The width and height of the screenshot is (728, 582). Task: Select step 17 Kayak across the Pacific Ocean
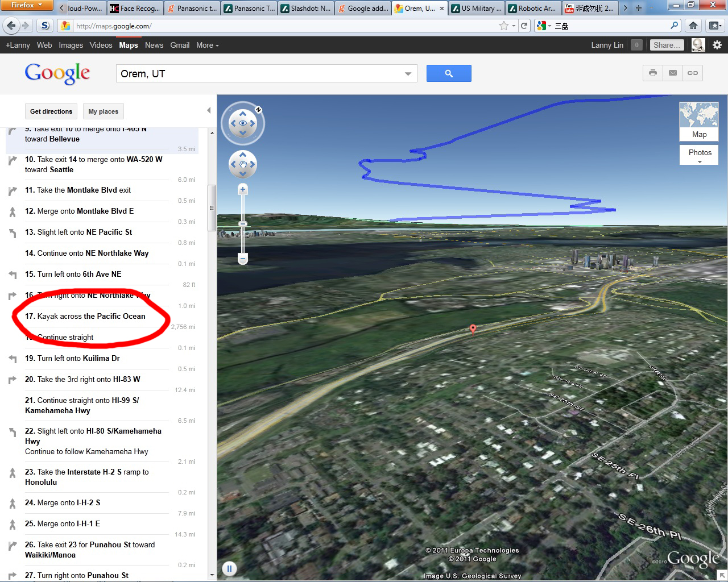pyautogui.click(x=85, y=317)
